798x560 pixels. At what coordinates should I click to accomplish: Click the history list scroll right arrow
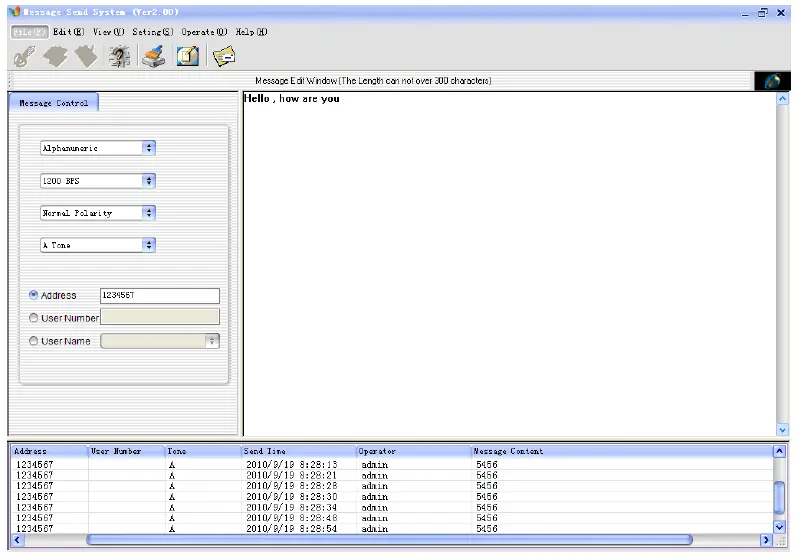pyautogui.click(x=766, y=540)
